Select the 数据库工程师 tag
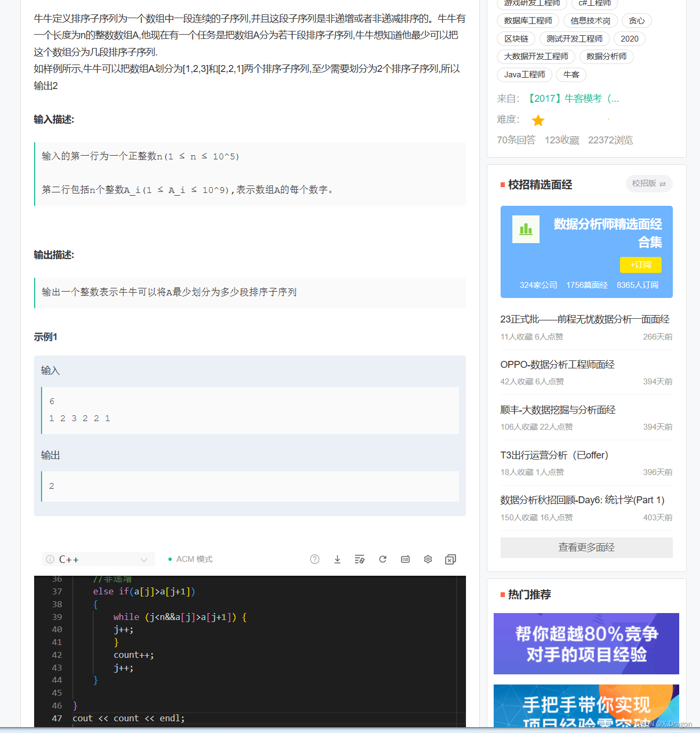Viewport: 700px width, 733px height. point(528,21)
